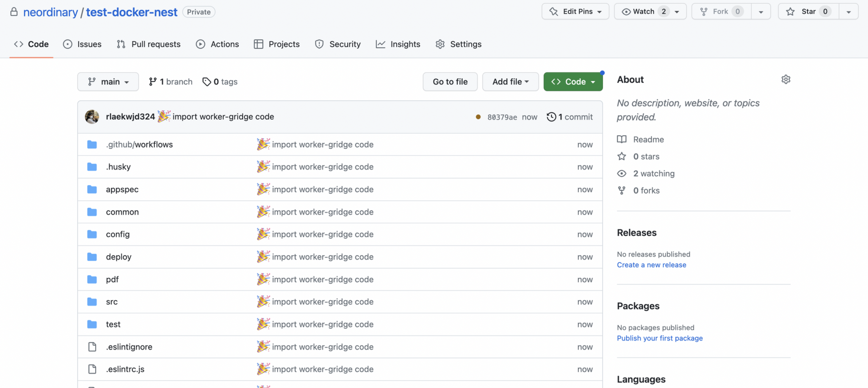Click the About settings gear icon
The image size is (868, 388).
pos(786,79)
